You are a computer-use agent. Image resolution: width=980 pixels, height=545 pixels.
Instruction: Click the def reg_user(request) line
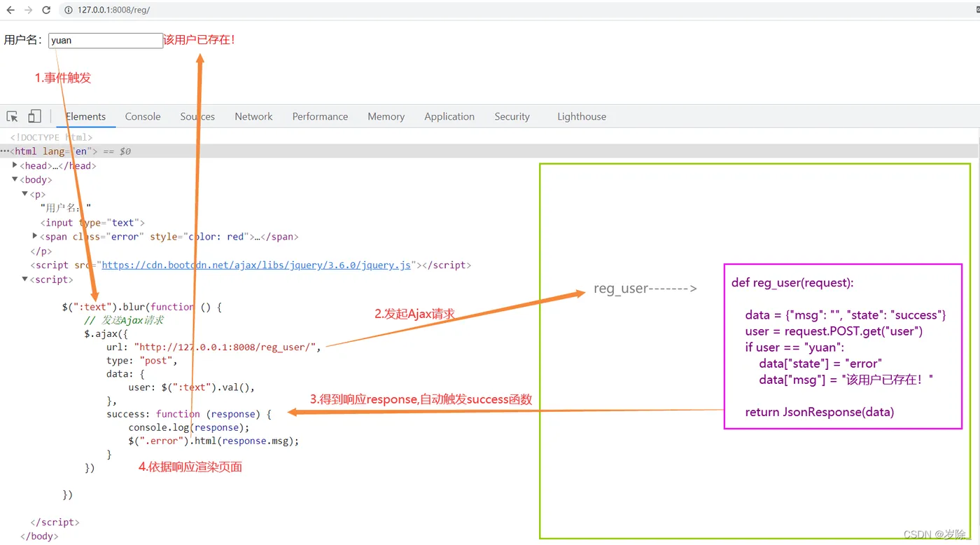coord(792,283)
